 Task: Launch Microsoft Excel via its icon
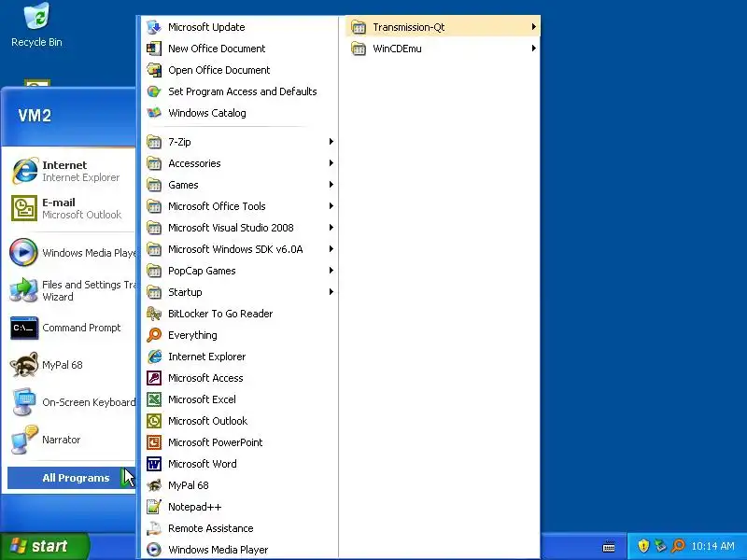[x=154, y=399]
